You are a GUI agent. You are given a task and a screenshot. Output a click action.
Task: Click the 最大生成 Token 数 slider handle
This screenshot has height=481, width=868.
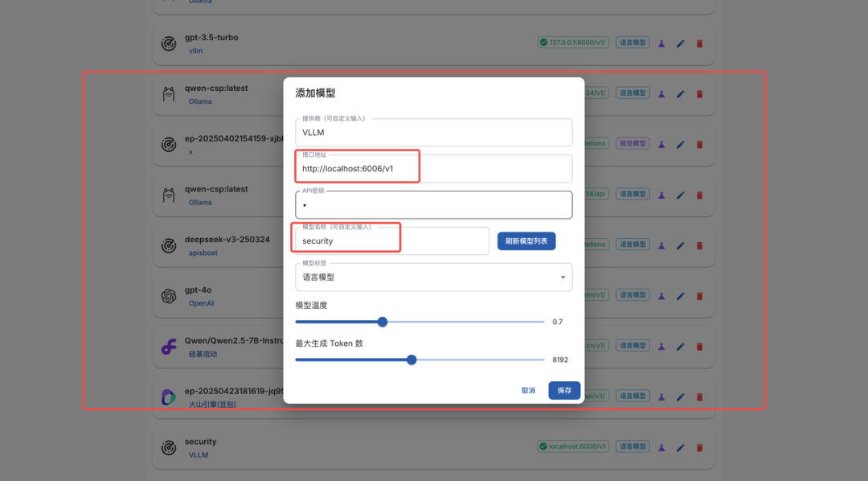click(x=411, y=360)
